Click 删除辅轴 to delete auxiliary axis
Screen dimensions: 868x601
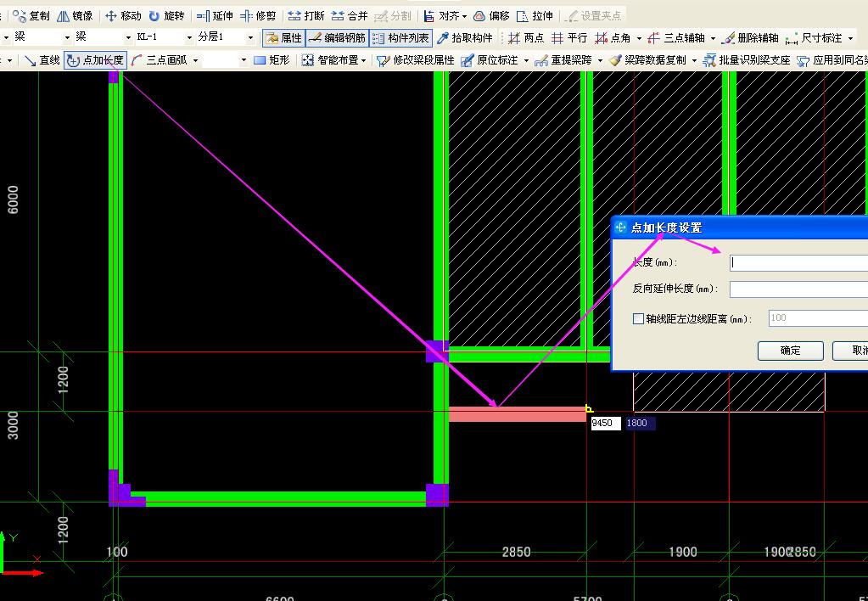(751, 37)
